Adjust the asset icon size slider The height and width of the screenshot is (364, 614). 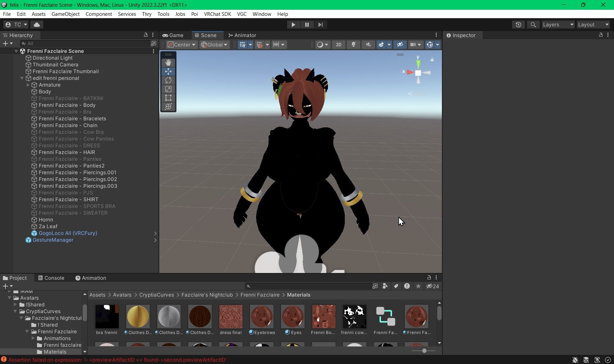pos(424,351)
